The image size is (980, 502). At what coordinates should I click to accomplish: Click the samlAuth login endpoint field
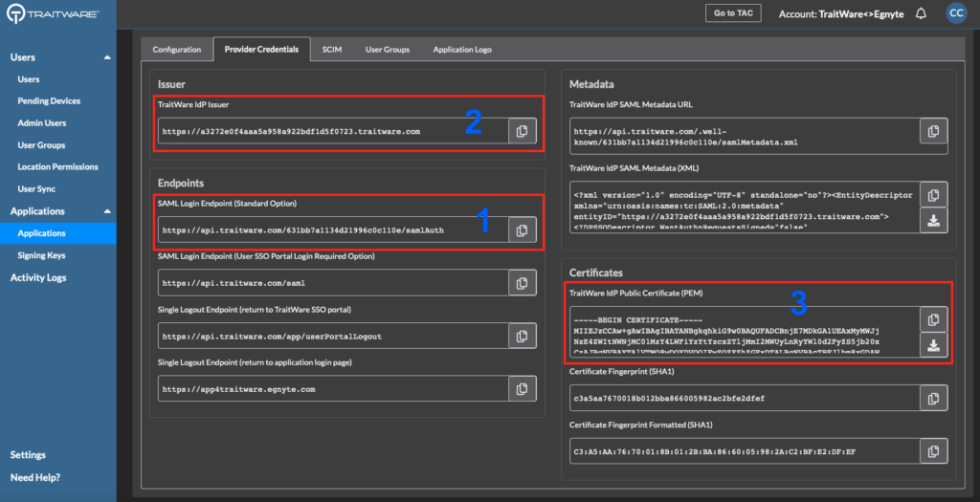click(x=333, y=229)
